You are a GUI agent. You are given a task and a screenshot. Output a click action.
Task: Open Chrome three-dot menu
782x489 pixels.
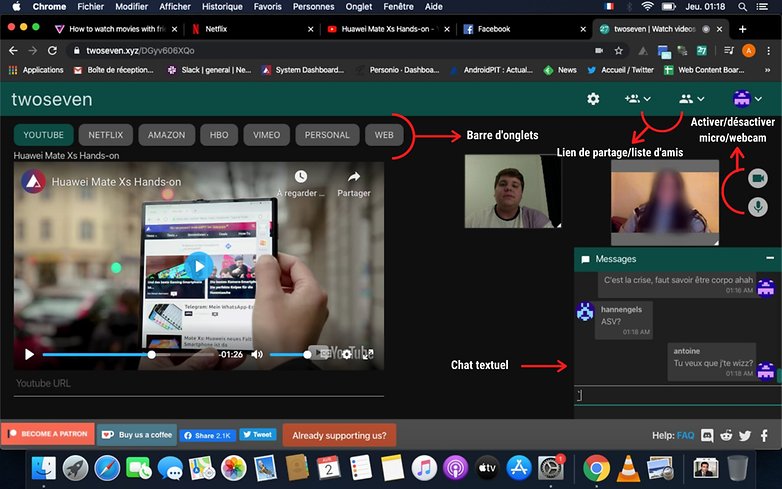pos(769,50)
